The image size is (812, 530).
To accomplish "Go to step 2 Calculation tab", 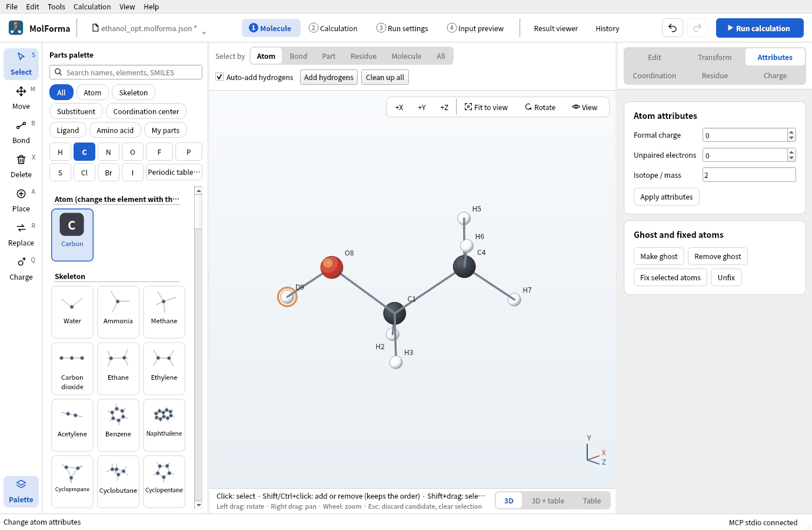I will (x=333, y=28).
